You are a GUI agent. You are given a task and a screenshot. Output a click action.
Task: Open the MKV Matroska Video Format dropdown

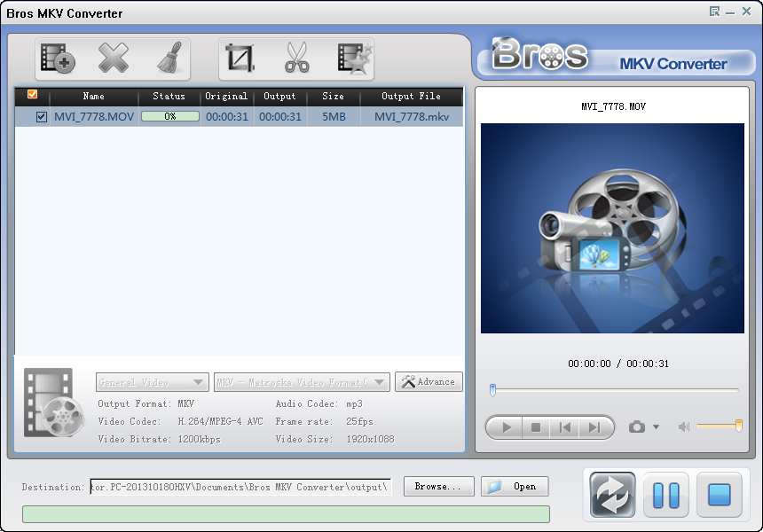(x=302, y=382)
